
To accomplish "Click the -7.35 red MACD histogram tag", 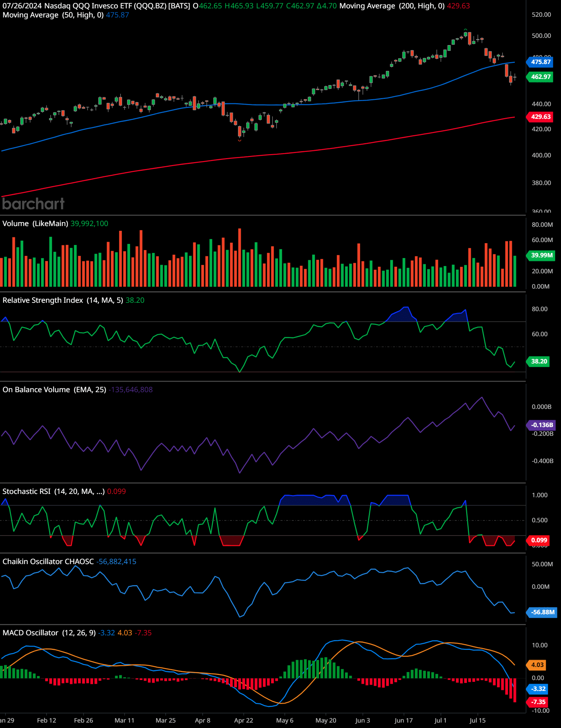I will (537, 702).
